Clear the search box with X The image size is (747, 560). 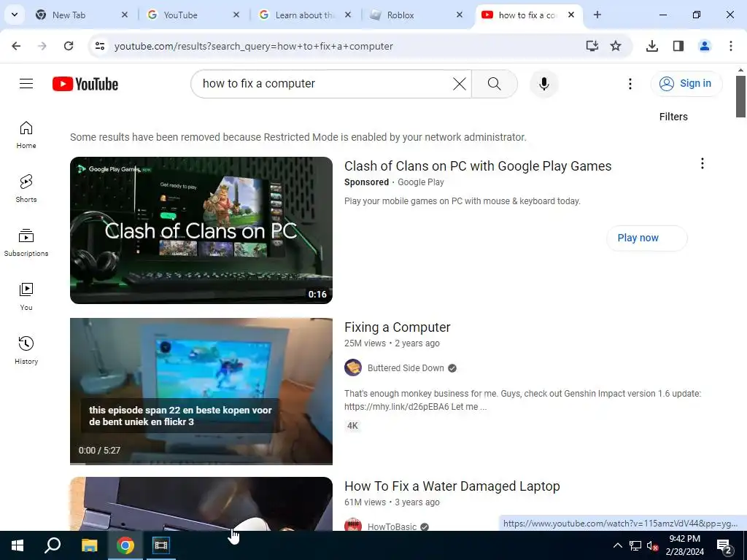(x=460, y=84)
